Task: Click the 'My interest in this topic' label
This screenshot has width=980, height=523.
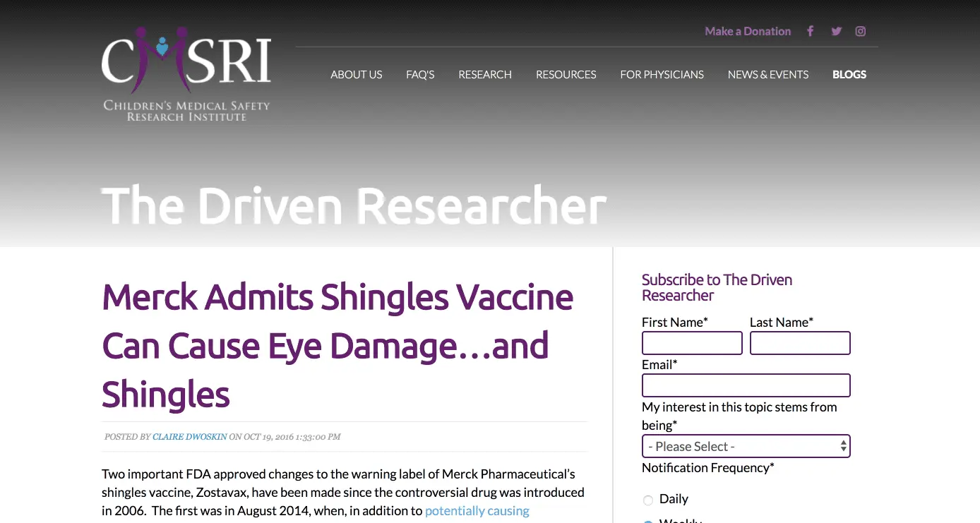Action: (739, 416)
